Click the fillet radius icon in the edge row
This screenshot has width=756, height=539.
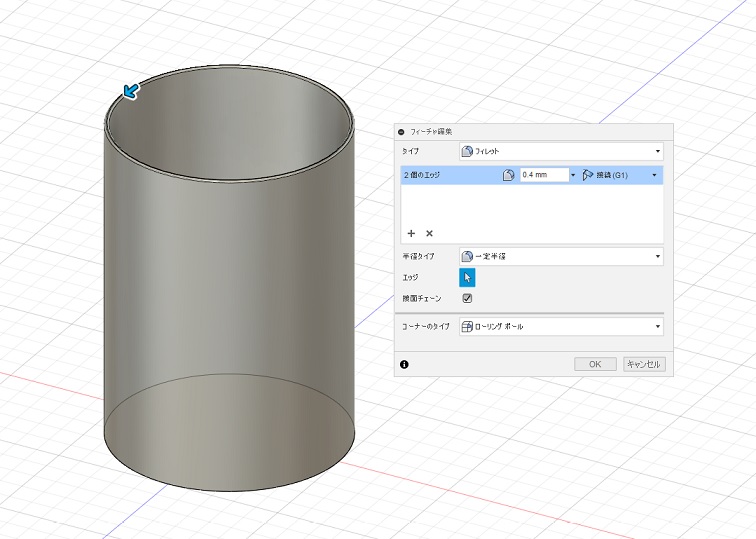(509, 175)
